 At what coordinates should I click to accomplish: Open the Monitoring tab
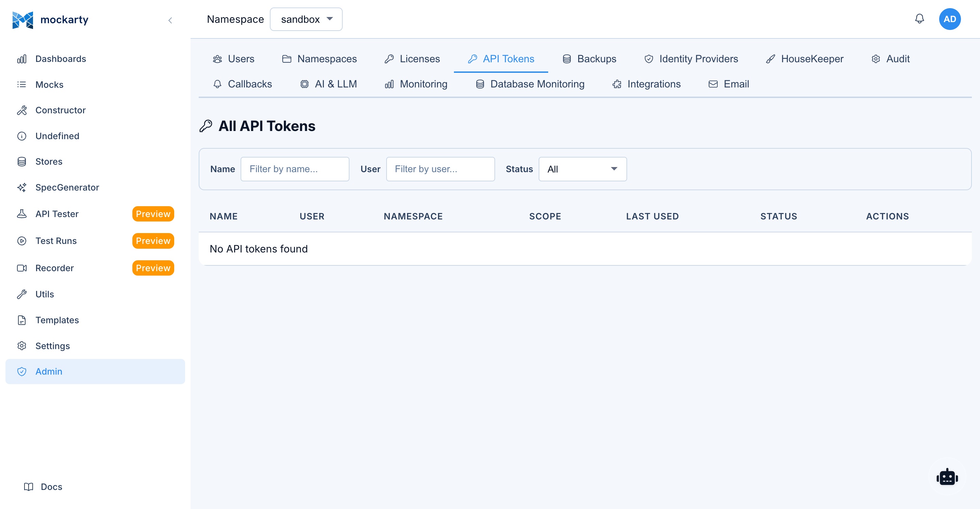416,84
